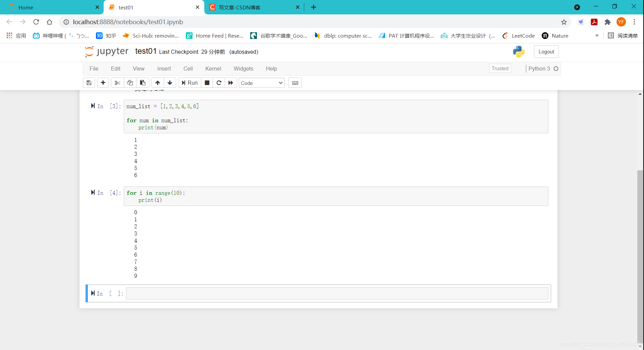Open the 应用 apps bookmark
644x350 pixels.
[x=16, y=36]
